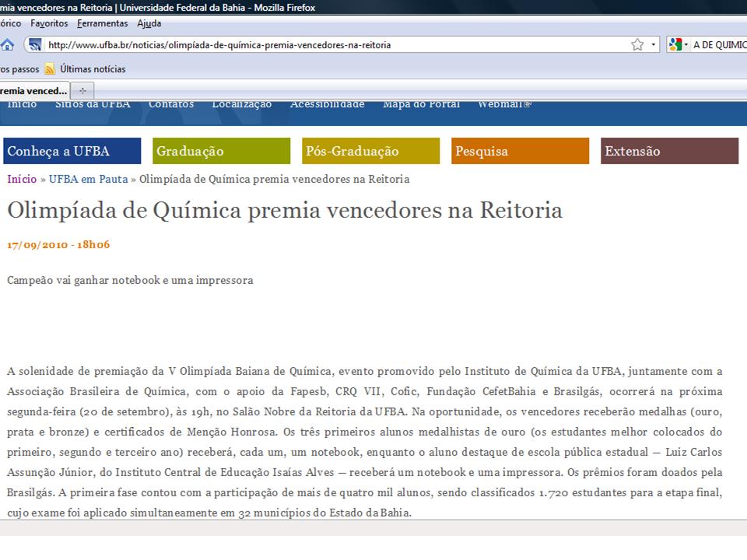Click the name 'Luiz Carlos' in the article
Screen dimensions: 747x560
click(693, 453)
